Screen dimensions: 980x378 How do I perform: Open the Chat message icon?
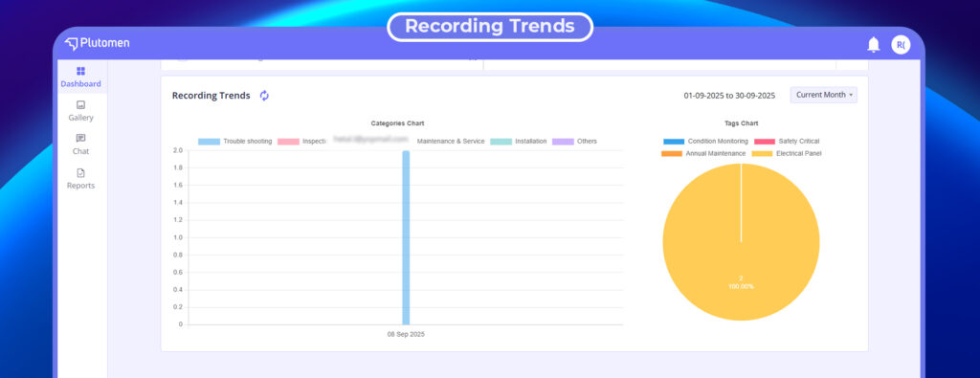click(x=80, y=138)
